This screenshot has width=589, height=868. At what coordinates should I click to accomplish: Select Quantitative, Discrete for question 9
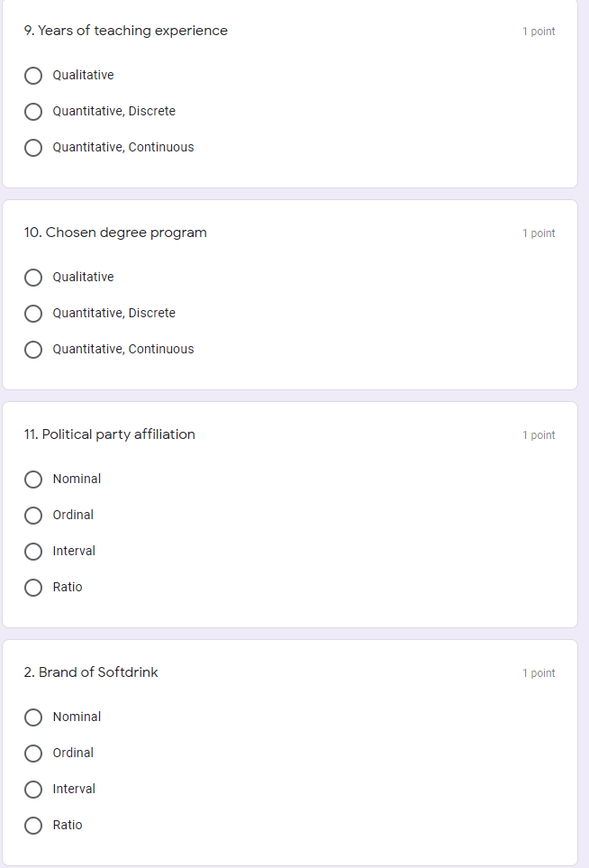tap(33, 112)
